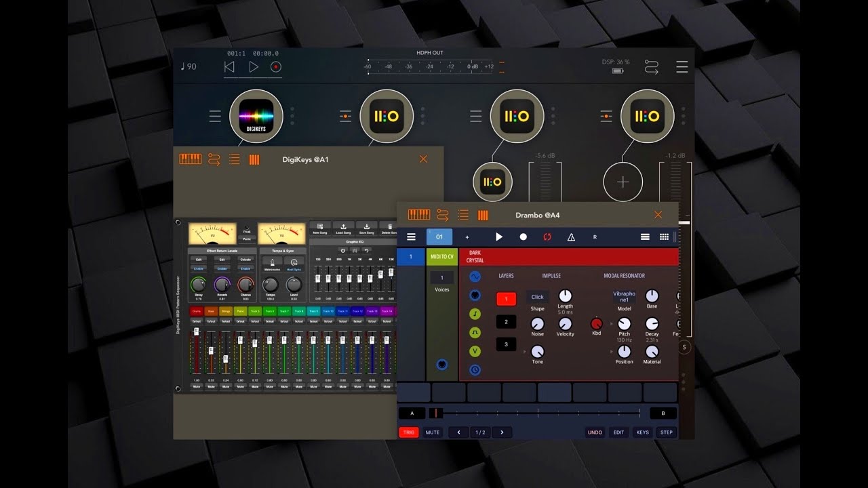Open MIDI routing icon in Drambo title bar
This screenshot has height=488, width=868.
443,215
